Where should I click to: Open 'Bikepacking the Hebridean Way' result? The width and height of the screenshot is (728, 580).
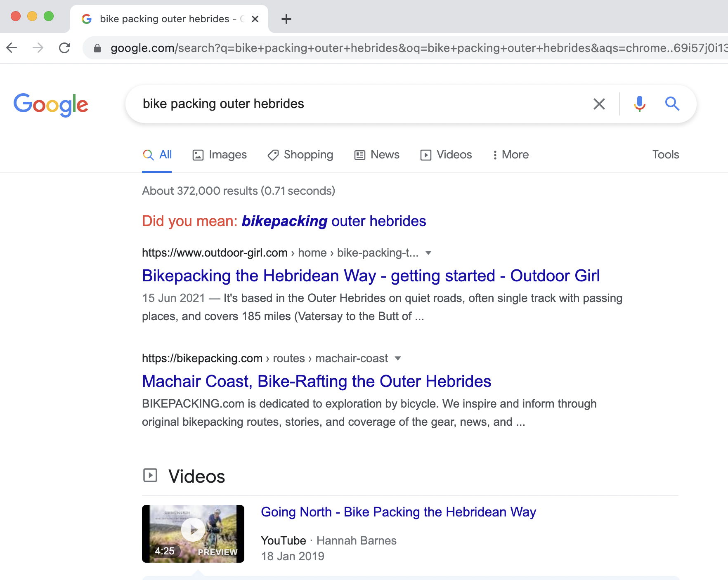click(371, 276)
